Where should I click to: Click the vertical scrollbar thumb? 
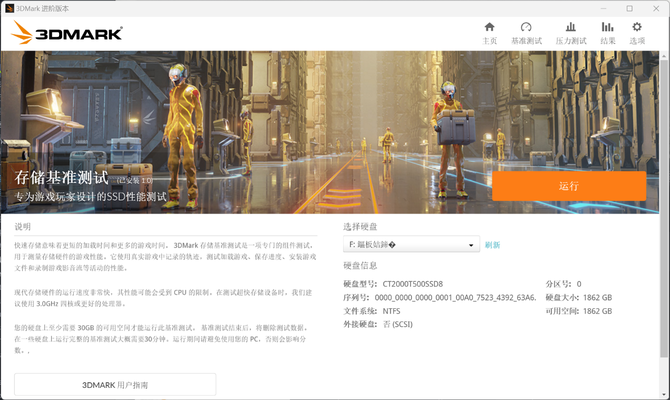pyautogui.click(x=664, y=209)
